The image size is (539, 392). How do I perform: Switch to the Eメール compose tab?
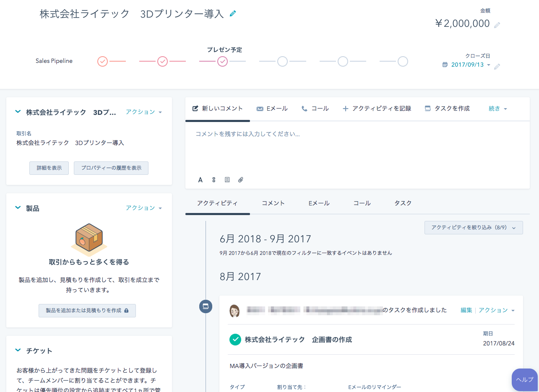tap(272, 109)
